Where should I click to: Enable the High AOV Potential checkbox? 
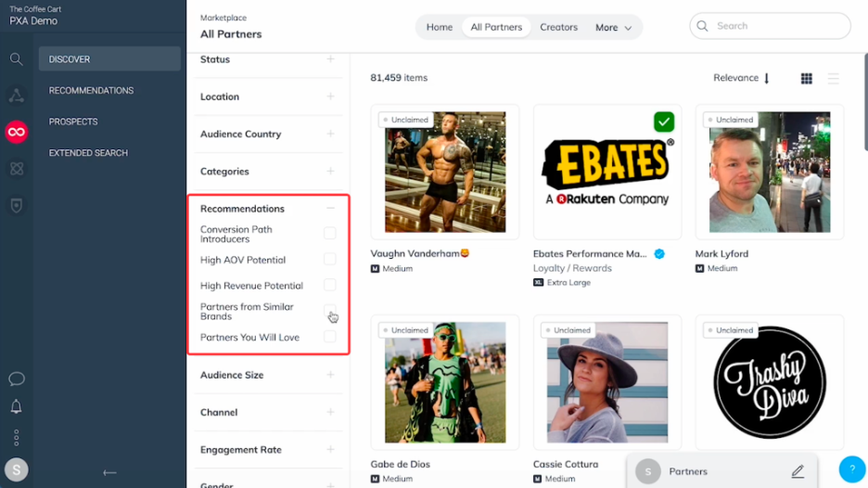point(329,259)
